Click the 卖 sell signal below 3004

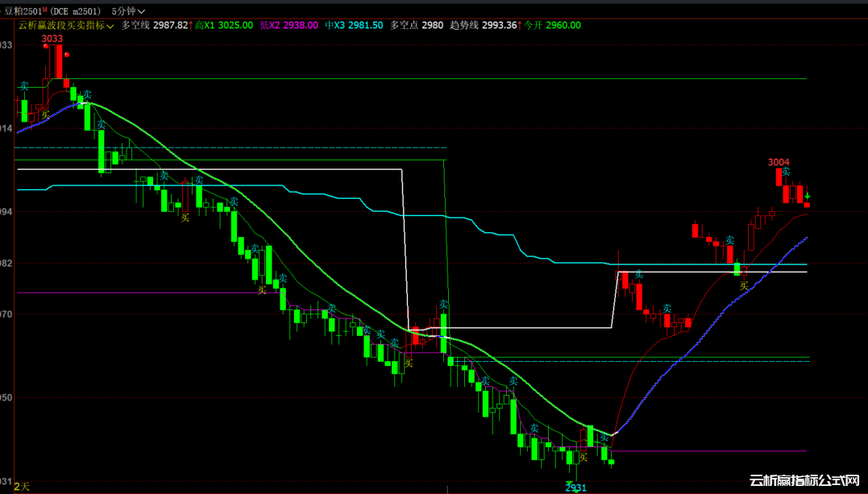click(786, 172)
